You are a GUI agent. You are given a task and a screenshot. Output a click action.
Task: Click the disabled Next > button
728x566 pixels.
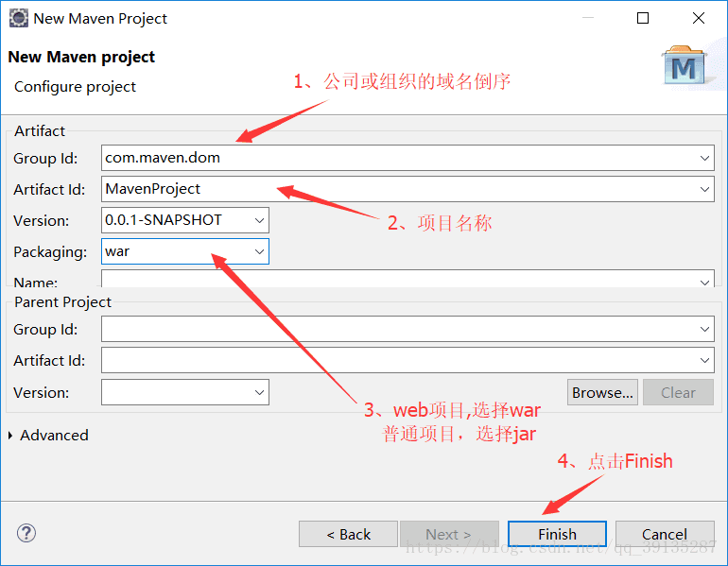(449, 534)
